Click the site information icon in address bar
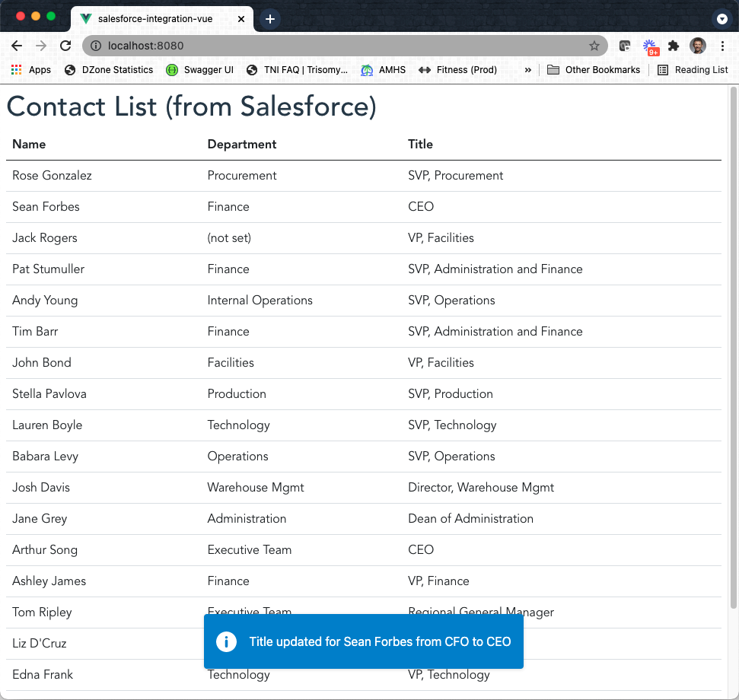739x700 pixels. click(x=96, y=46)
